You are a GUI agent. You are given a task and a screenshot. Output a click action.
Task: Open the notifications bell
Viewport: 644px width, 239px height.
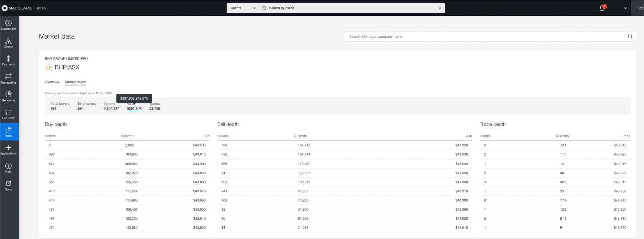click(x=602, y=8)
